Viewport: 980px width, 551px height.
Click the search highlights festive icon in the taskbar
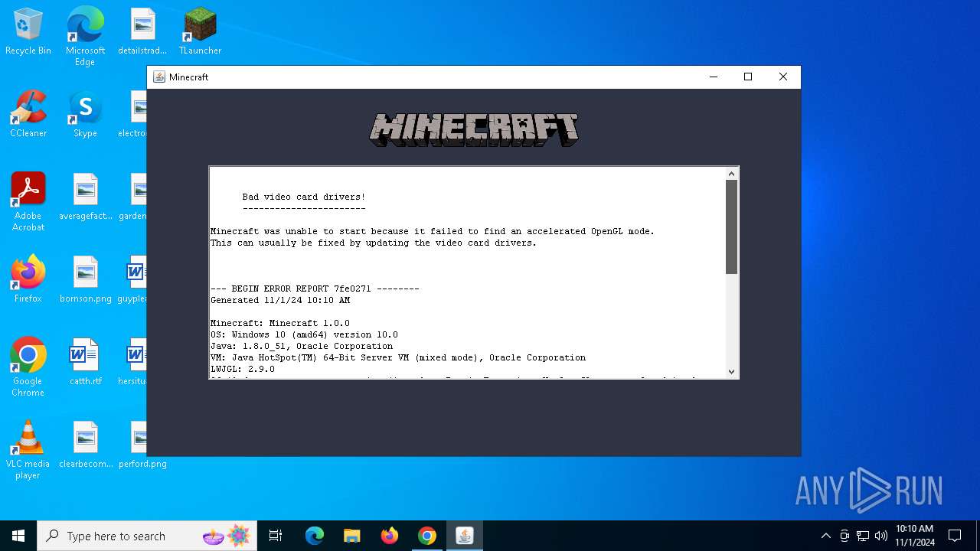(x=227, y=536)
